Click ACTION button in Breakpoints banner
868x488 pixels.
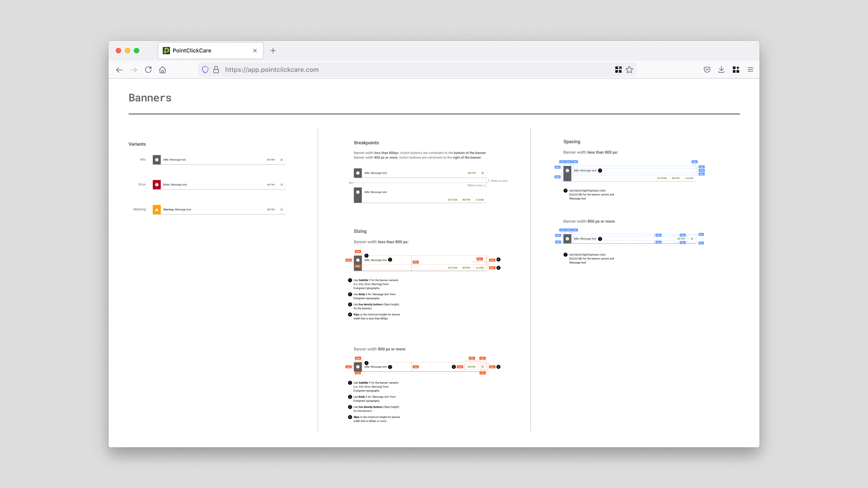click(453, 200)
